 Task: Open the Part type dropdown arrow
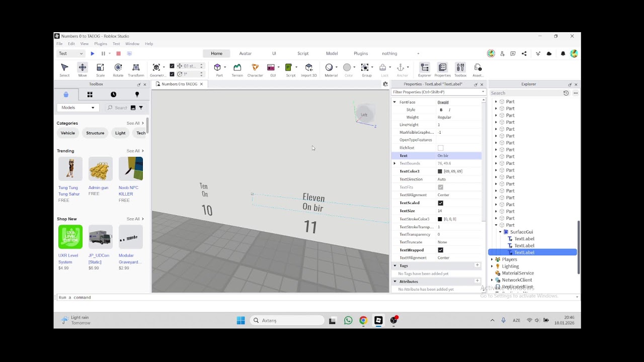point(225,67)
